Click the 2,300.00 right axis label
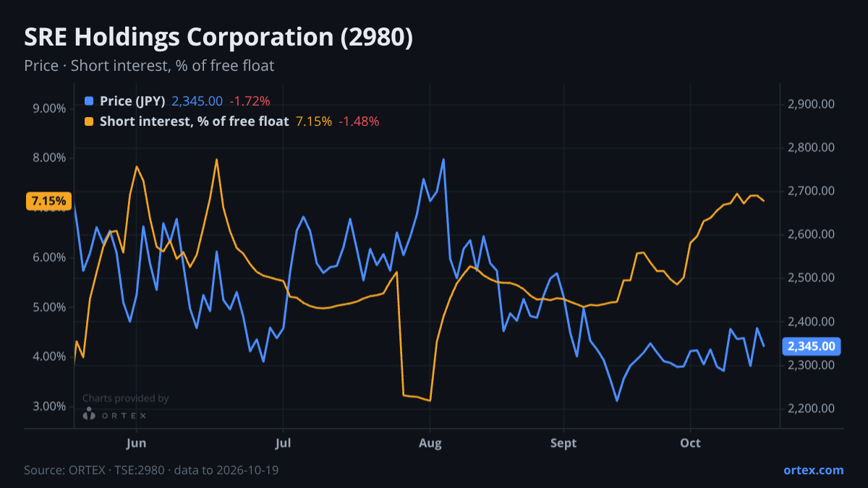The height and width of the screenshot is (488, 868). tap(812, 365)
